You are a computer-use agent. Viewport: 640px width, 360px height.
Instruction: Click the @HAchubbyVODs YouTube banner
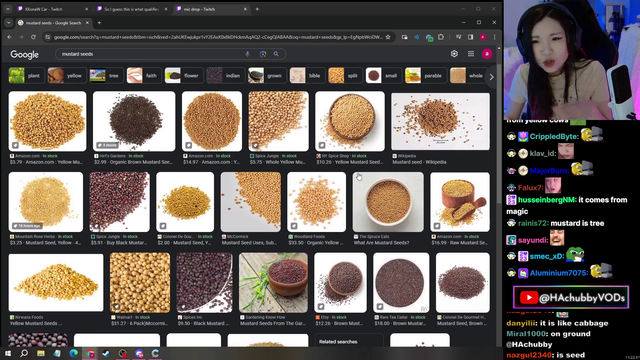pyautogui.click(x=571, y=298)
